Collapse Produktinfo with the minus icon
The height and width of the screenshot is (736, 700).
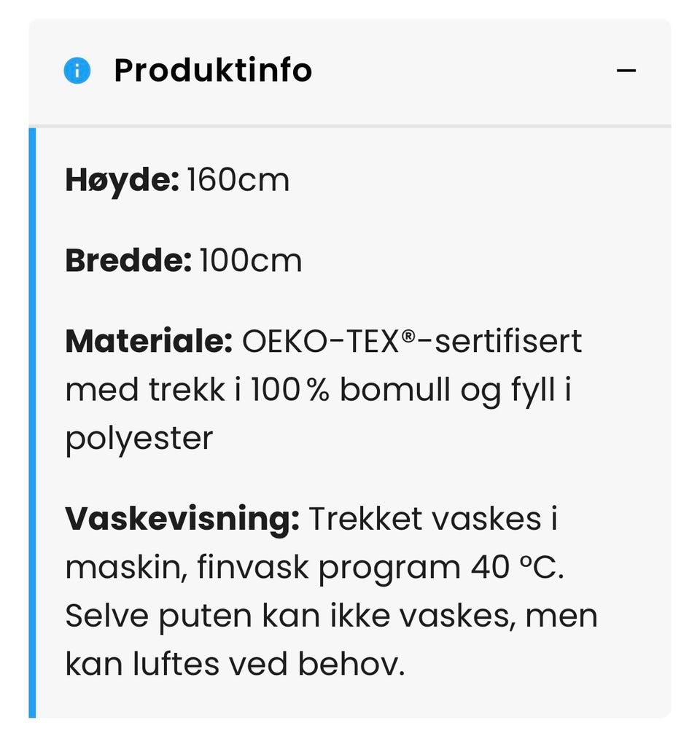click(x=626, y=71)
